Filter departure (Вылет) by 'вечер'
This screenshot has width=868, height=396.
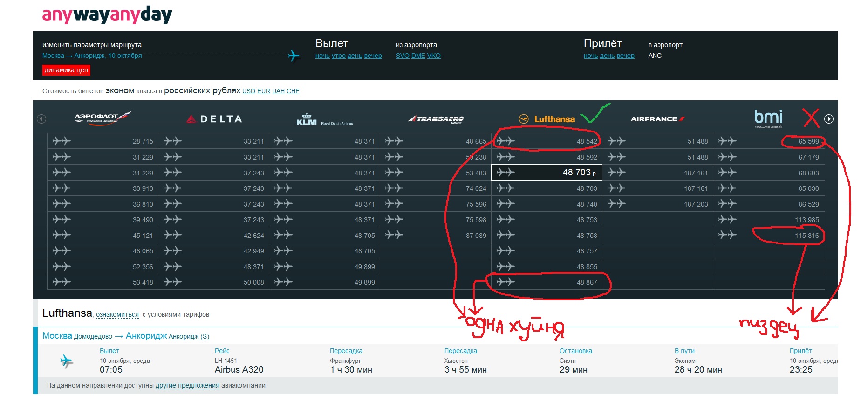(373, 56)
